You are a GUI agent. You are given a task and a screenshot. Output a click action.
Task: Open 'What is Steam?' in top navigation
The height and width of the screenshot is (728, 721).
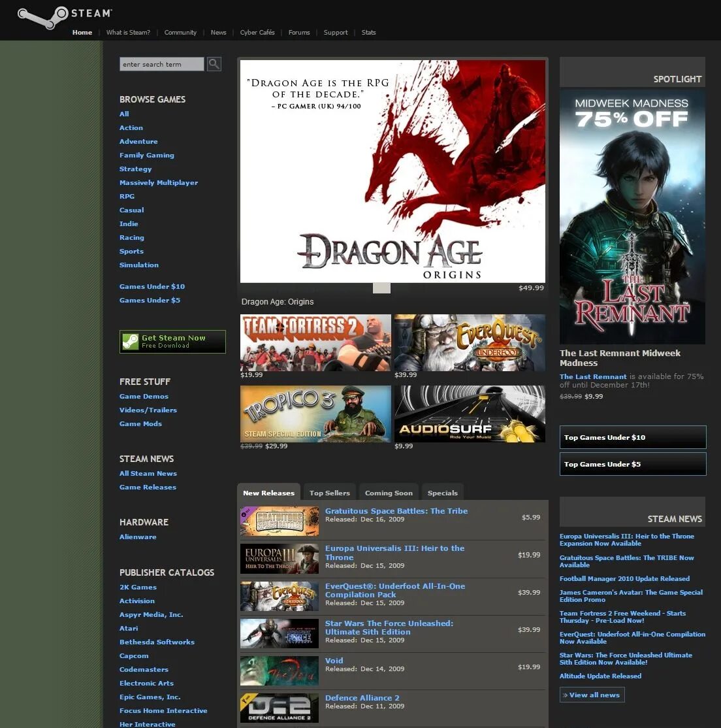[x=128, y=33]
